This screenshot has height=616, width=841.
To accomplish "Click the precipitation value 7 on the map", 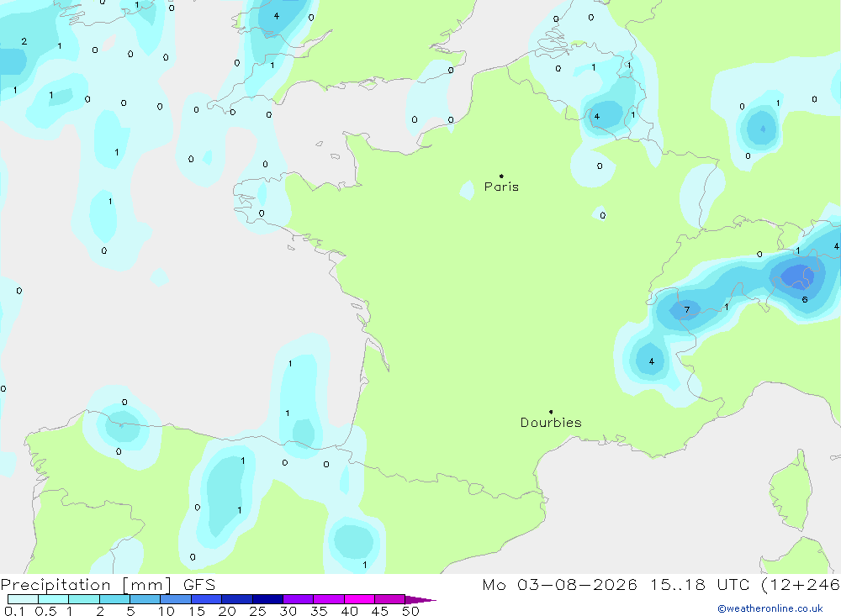I will (686, 310).
